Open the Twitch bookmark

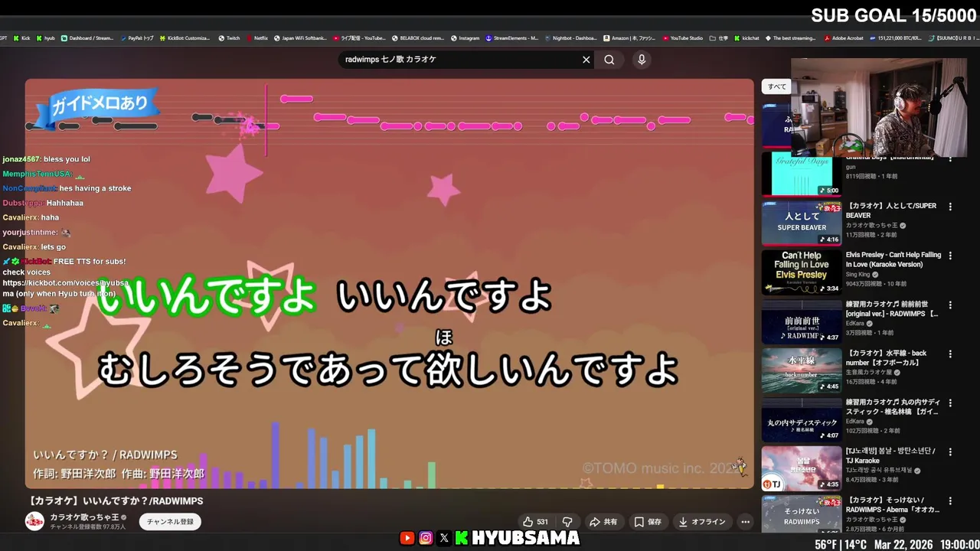[229, 37]
